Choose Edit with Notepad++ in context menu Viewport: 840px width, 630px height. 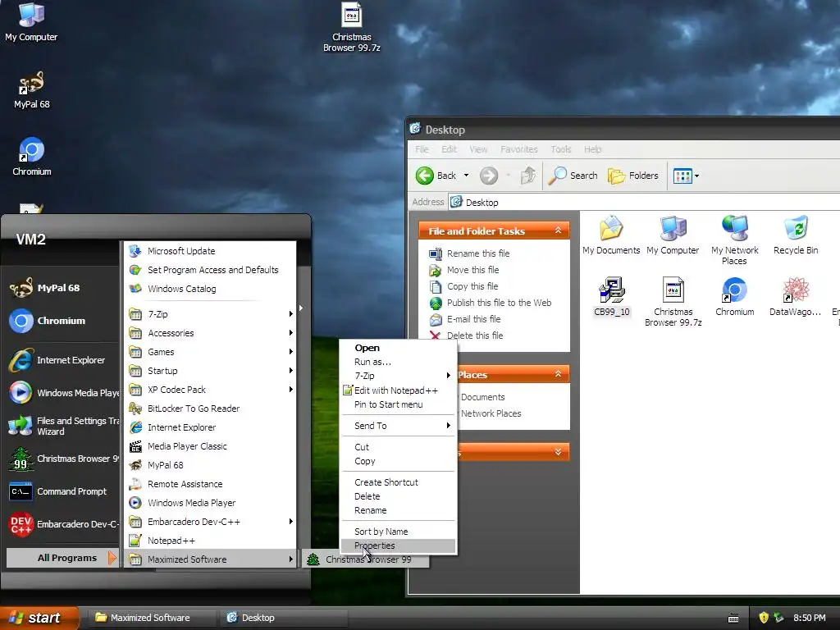[x=398, y=390]
